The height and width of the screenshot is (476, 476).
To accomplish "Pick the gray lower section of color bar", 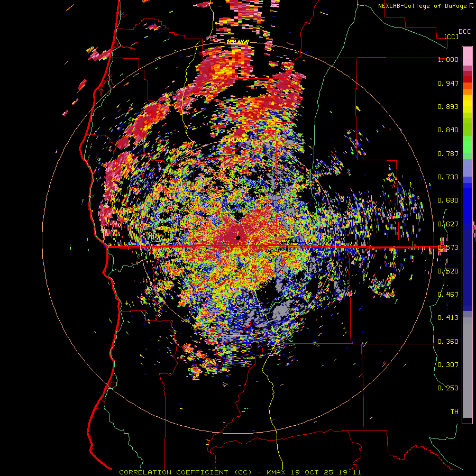I will [467, 368].
